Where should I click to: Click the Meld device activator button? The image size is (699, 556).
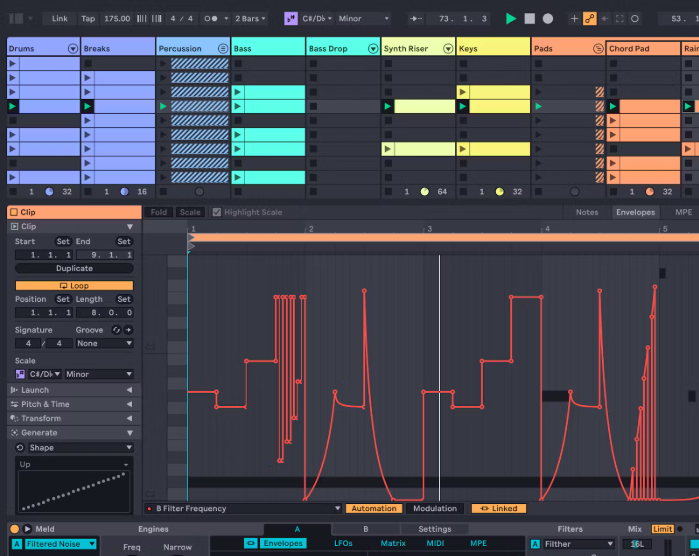tap(14, 529)
